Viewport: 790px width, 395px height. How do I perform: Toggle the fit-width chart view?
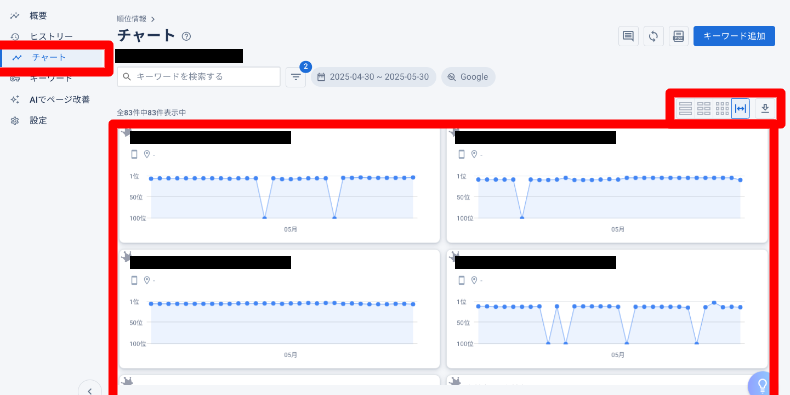click(x=741, y=108)
